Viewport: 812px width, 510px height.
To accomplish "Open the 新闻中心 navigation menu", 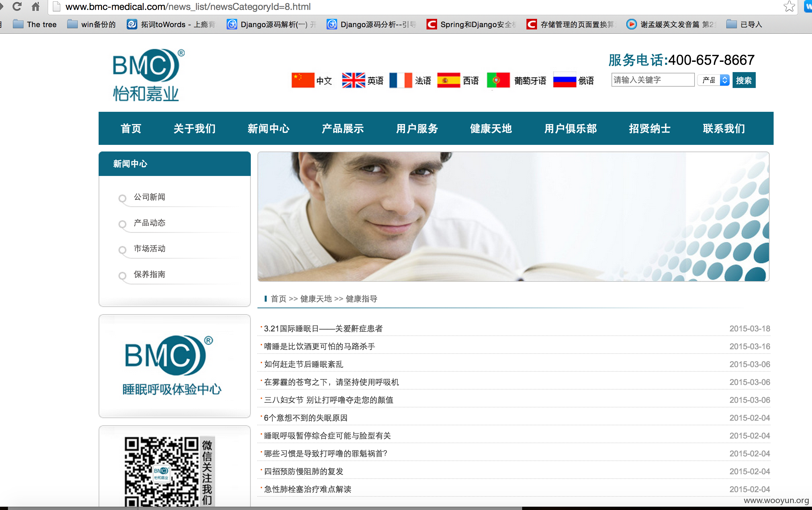I will [x=269, y=128].
